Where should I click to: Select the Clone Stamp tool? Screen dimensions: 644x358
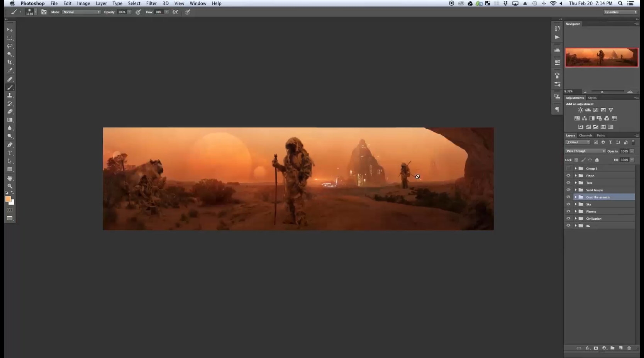point(10,95)
